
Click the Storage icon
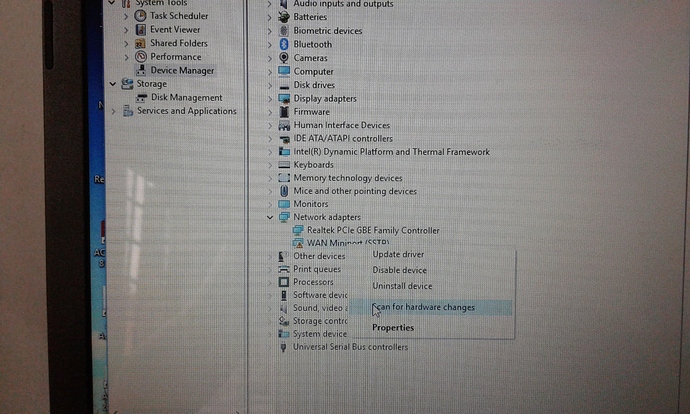pos(127,84)
